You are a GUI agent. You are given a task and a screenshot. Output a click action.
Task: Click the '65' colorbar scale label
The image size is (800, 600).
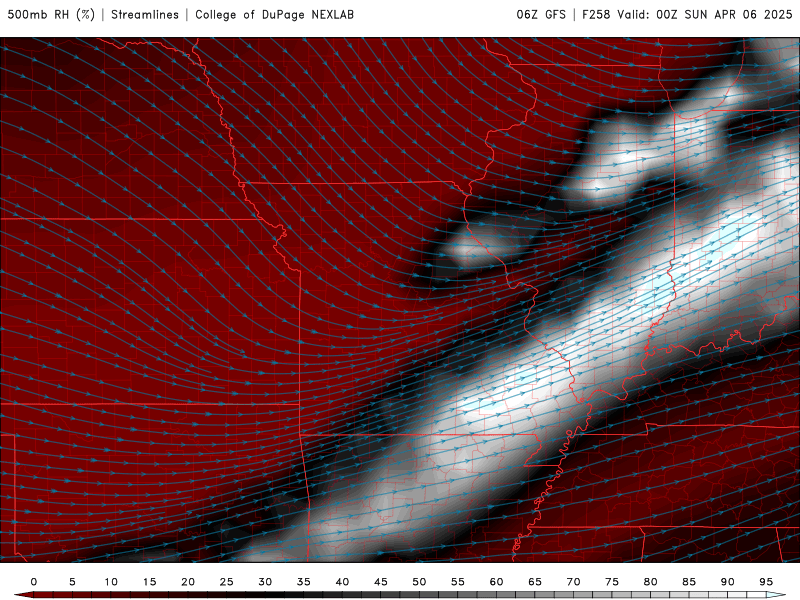(x=535, y=582)
